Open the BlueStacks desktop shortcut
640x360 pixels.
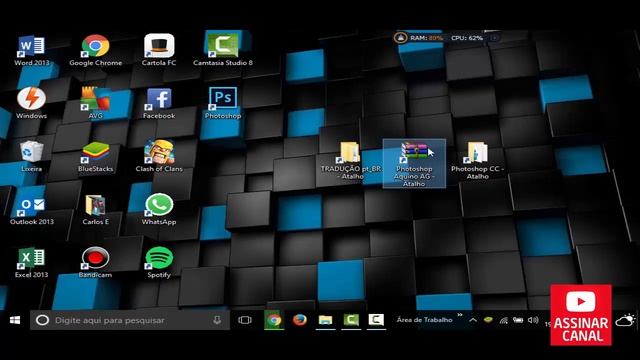(95, 156)
